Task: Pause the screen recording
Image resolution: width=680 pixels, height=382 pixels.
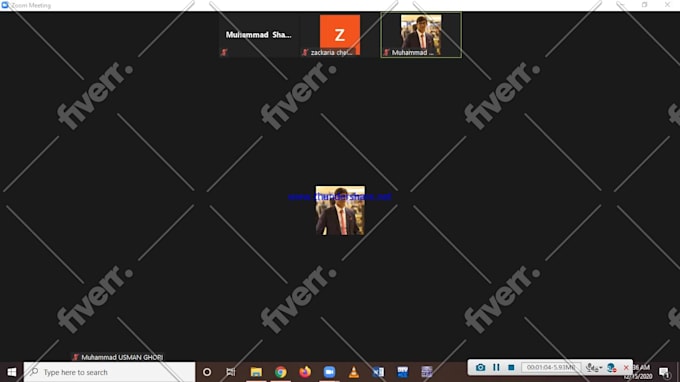Action: (496, 368)
